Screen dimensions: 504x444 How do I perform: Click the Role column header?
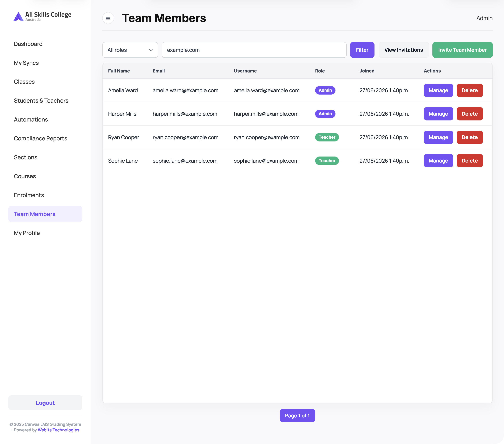(x=320, y=71)
